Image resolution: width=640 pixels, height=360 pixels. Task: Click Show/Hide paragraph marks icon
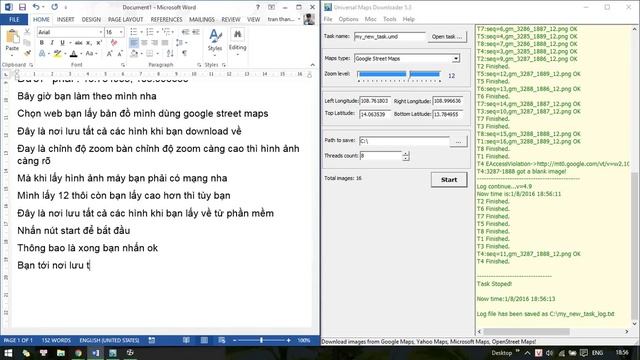tap(184, 53)
